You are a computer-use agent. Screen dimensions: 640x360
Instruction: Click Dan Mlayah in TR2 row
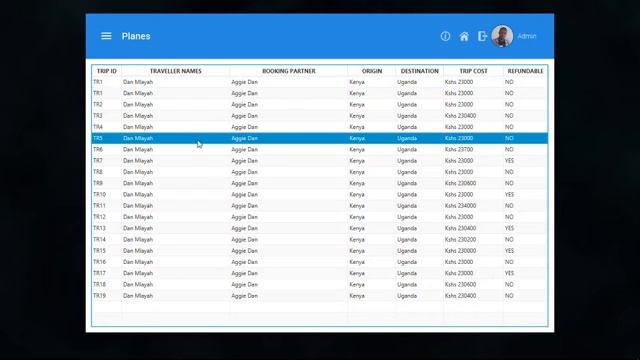tap(138, 104)
